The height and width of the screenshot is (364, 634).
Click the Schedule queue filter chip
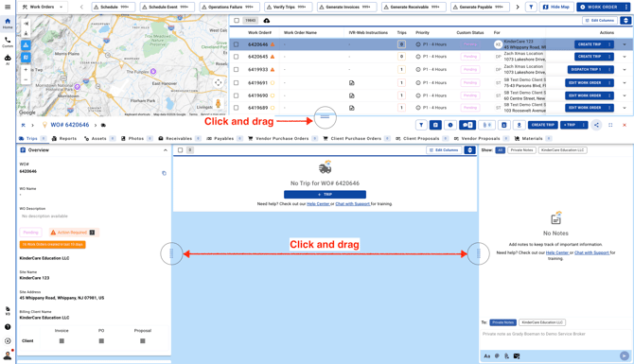click(114, 7)
